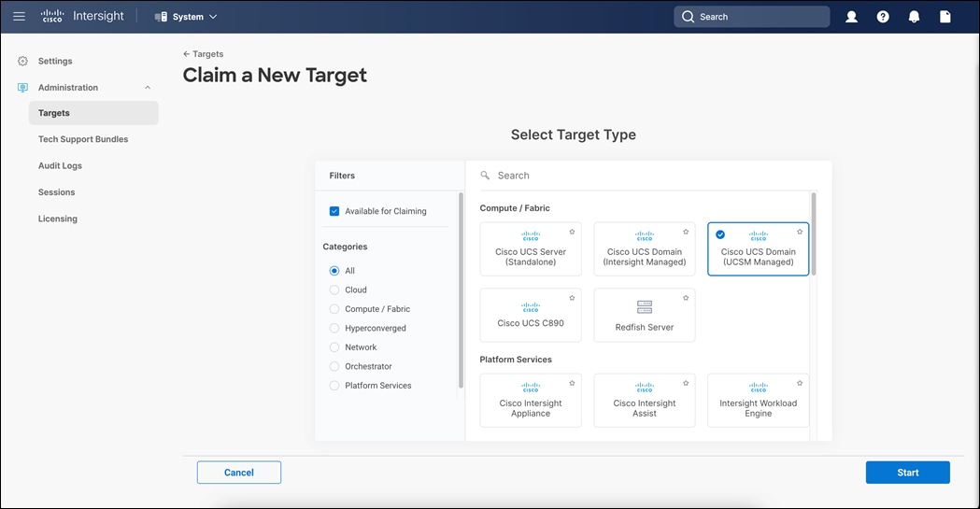Select the Hyperconverged radio button

click(x=334, y=328)
